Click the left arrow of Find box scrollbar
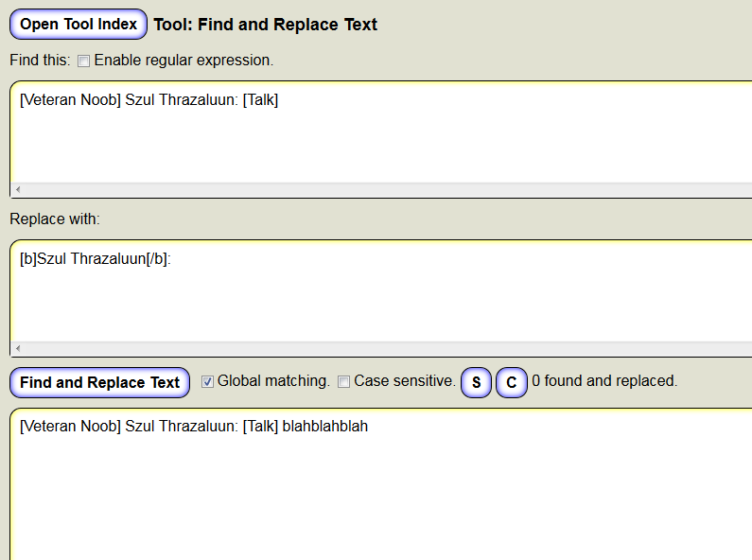This screenshot has width=752, height=560. [18, 189]
